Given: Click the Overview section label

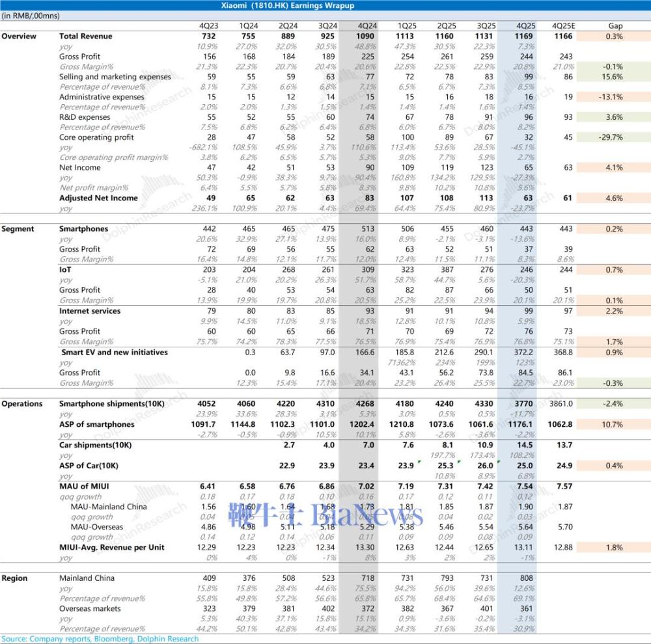Looking at the screenshot, I should click(x=19, y=36).
